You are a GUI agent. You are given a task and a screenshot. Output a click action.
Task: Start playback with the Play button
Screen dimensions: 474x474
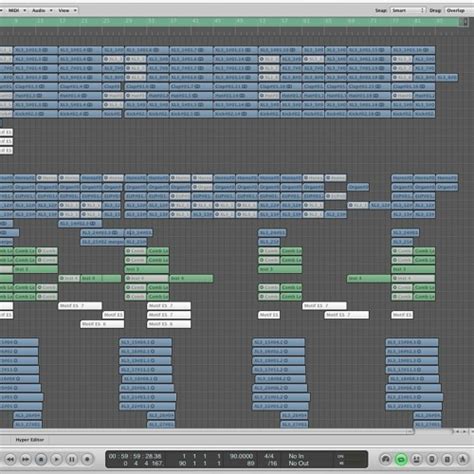tap(56, 459)
